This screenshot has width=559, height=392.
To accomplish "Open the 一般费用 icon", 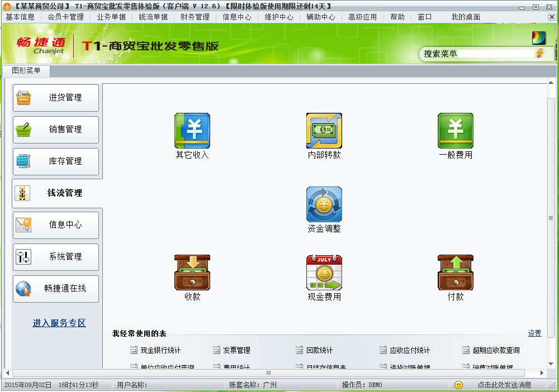I will click(456, 131).
